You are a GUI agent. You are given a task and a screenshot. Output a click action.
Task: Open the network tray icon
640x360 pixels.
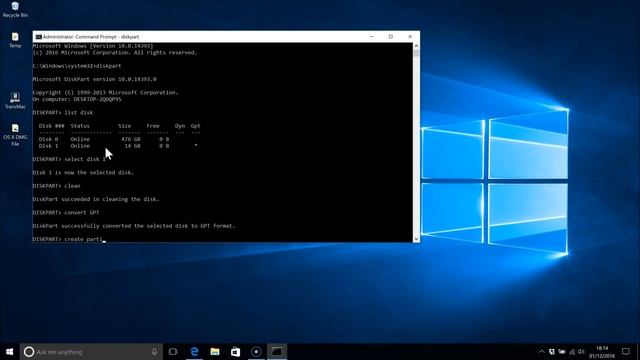(572, 351)
